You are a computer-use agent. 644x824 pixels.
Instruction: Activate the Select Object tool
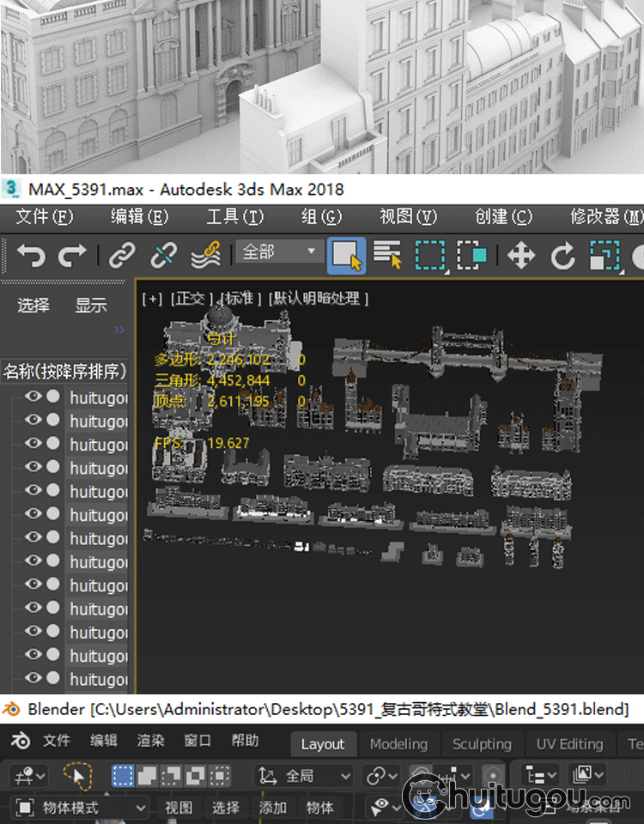(x=346, y=256)
